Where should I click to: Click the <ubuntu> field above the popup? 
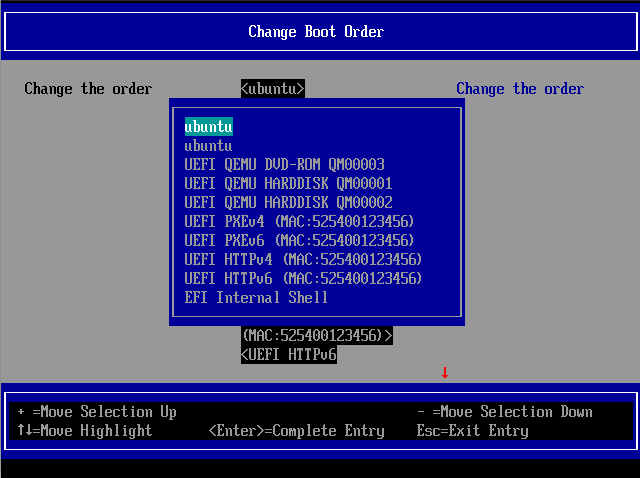[273, 89]
